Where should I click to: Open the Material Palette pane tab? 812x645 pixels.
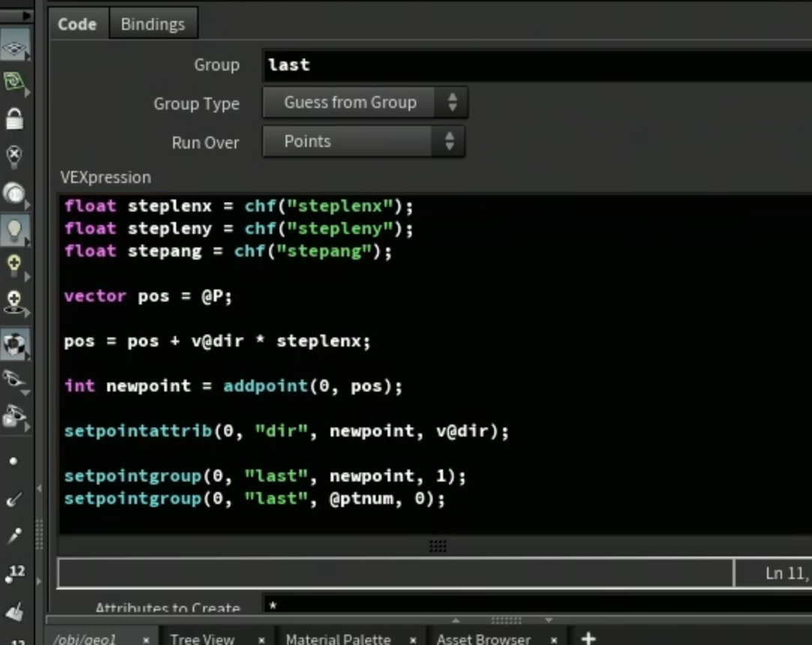point(338,639)
